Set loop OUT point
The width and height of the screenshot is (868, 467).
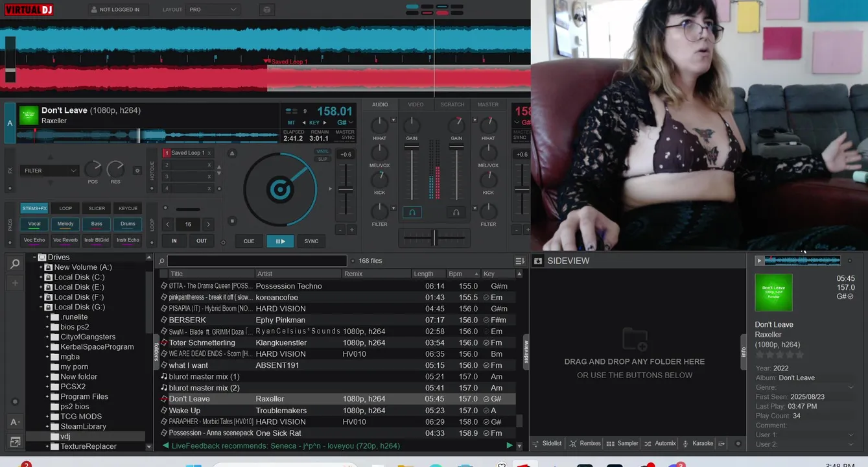tap(202, 241)
